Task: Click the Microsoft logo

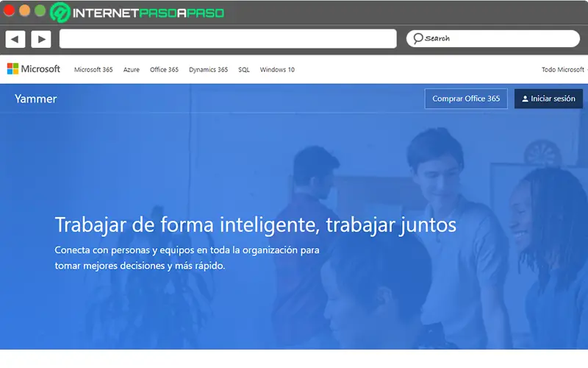Action: point(33,68)
